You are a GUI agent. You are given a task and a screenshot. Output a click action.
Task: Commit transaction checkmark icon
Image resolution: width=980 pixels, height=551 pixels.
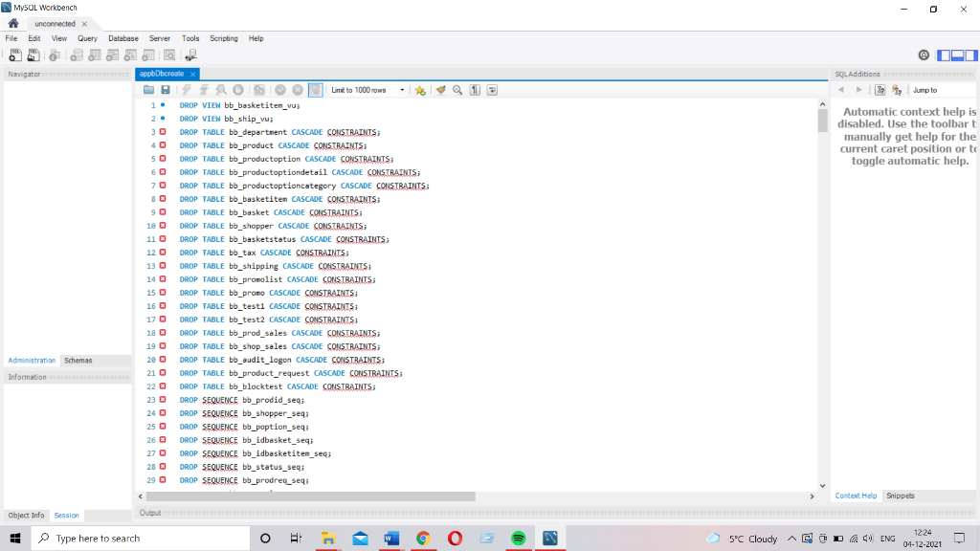280,90
